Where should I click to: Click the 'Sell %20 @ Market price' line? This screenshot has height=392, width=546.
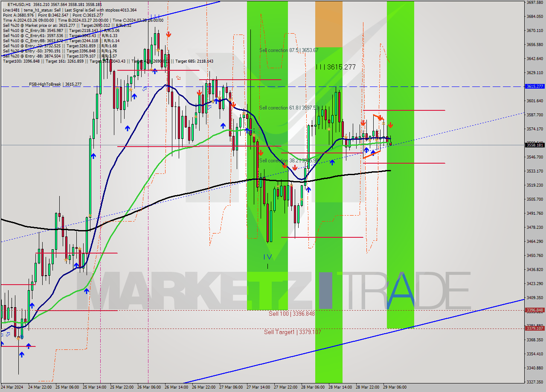67,25
